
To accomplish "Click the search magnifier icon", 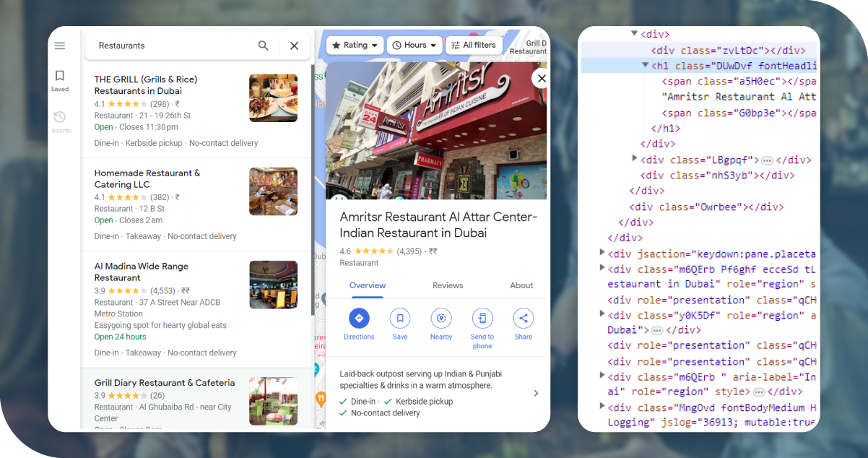I will coord(264,46).
